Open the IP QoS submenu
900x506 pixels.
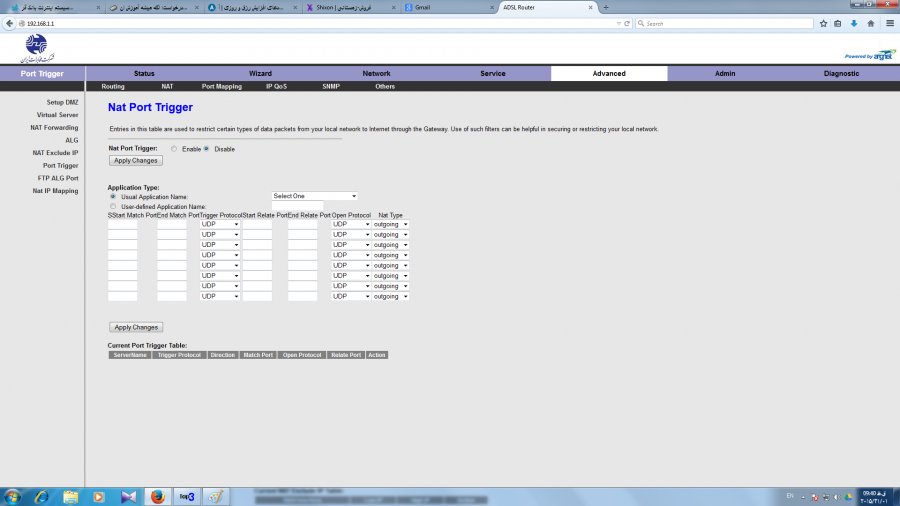click(276, 87)
